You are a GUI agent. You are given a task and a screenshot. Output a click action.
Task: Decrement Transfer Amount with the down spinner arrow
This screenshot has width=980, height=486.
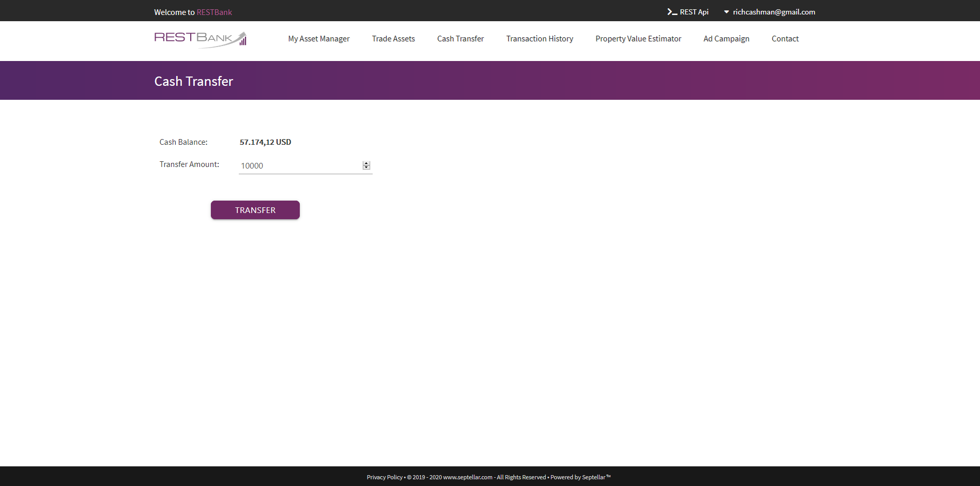tap(366, 167)
